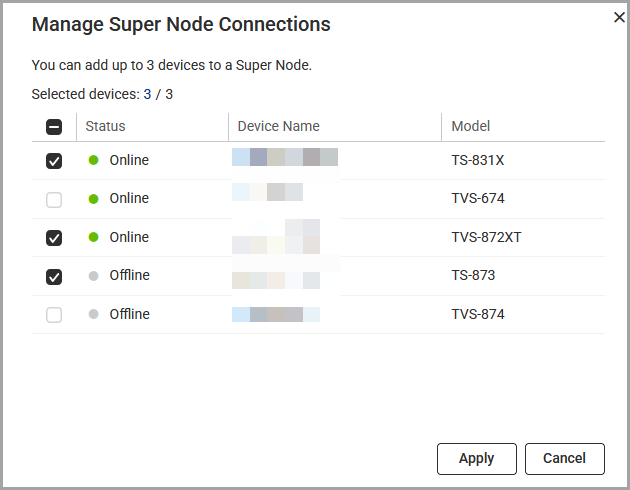Click the green status dot for TVS-872XT
The width and height of the screenshot is (630, 490).
(93, 237)
